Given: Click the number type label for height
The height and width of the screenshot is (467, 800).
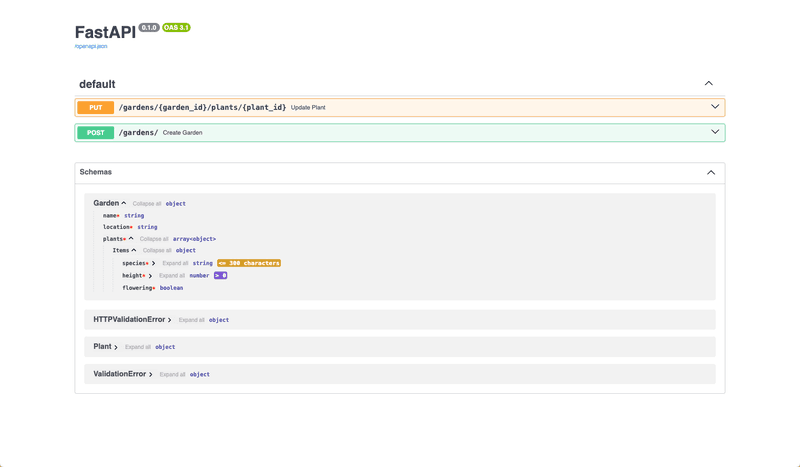Looking at the screenshot, I should (199, 276).
